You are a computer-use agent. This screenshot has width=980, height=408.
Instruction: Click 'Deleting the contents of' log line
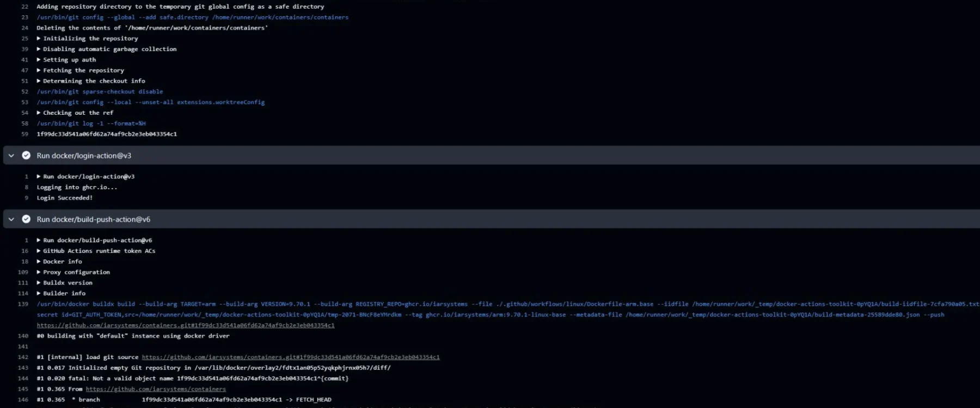click(152, 28)
